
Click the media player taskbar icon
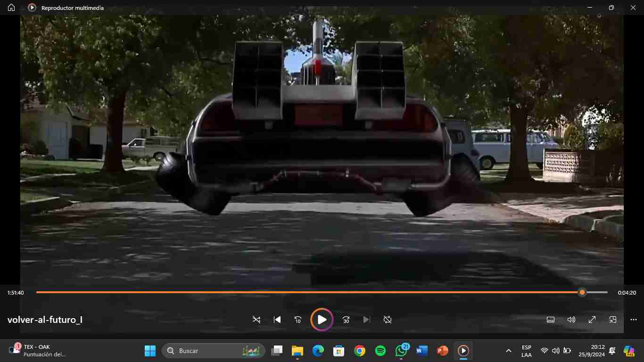coord(463,351)
